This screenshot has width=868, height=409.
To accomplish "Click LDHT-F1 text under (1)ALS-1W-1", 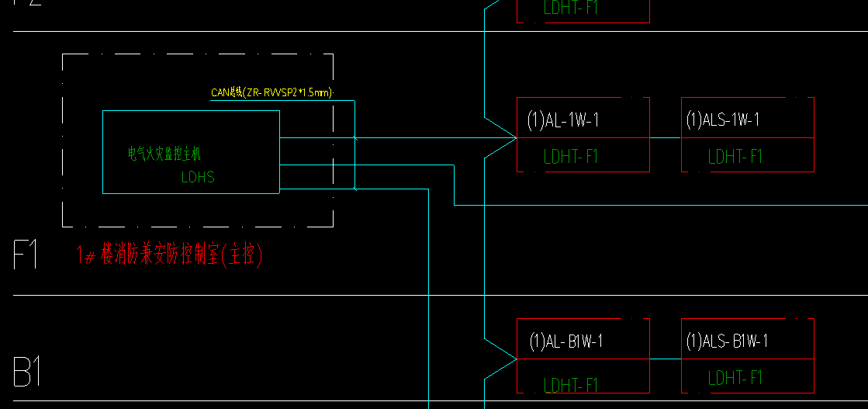I will tap(735, 157).
